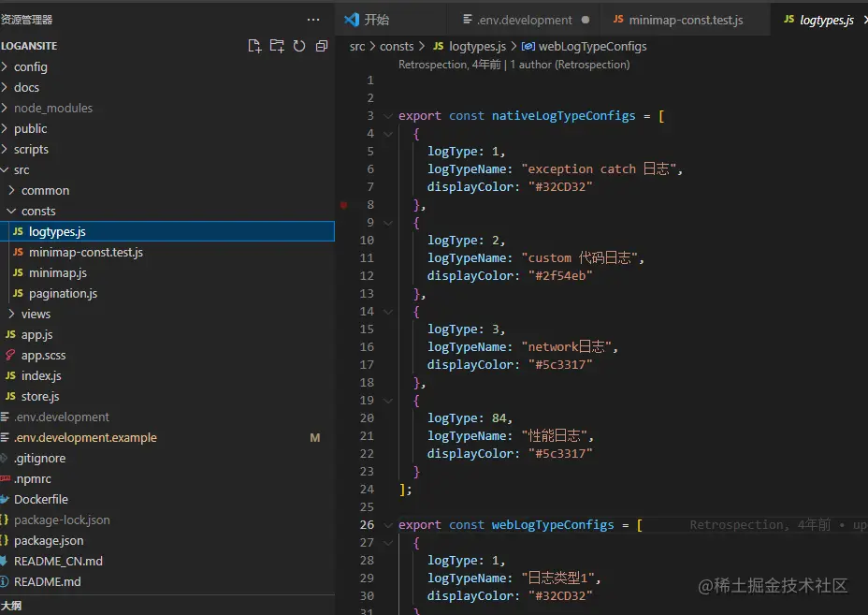Expand the public folder
The width and height of the screenshot is (868, 615).
click(5, 128)
